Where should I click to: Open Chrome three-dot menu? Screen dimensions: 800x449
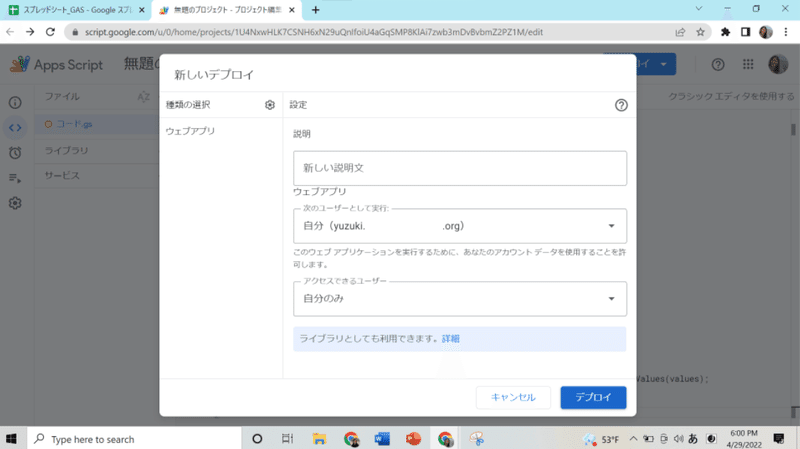[x=786, y=32]
